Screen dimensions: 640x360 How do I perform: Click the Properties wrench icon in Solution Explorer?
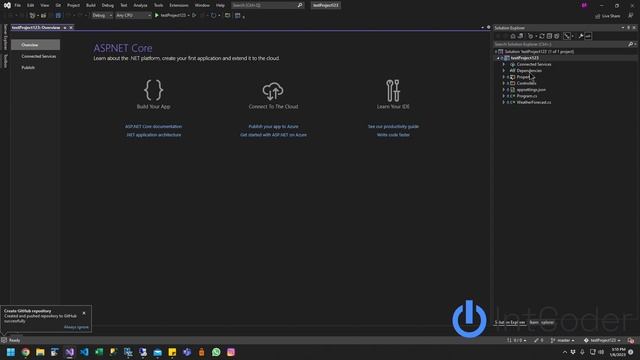[x=581, y=36]
